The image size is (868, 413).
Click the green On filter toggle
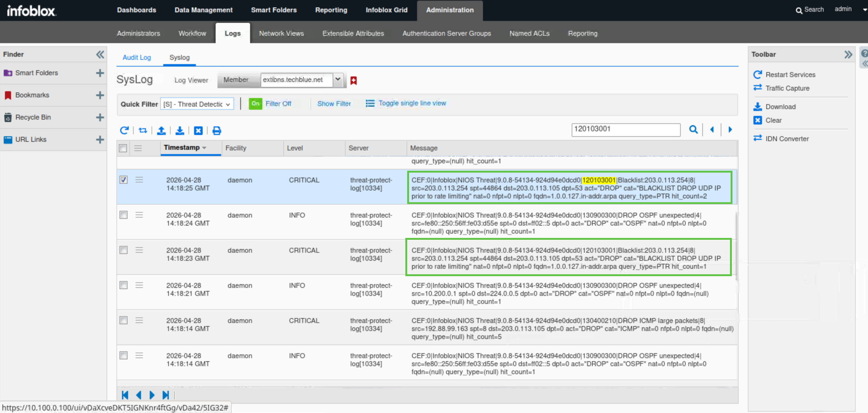click(255, 104)
